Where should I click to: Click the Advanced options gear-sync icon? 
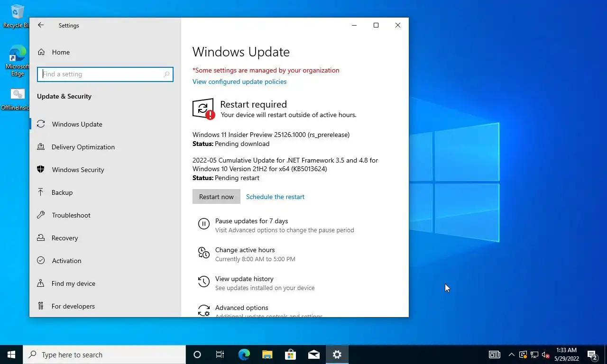(204, 310)
